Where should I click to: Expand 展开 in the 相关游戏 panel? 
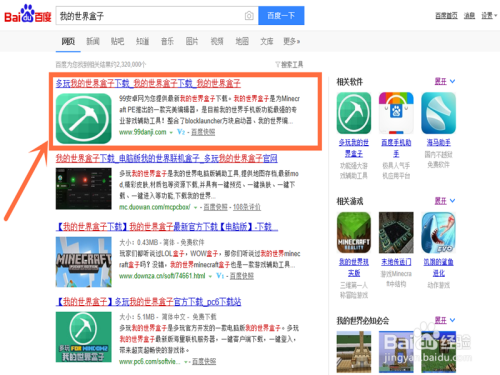tap(445, 201)
